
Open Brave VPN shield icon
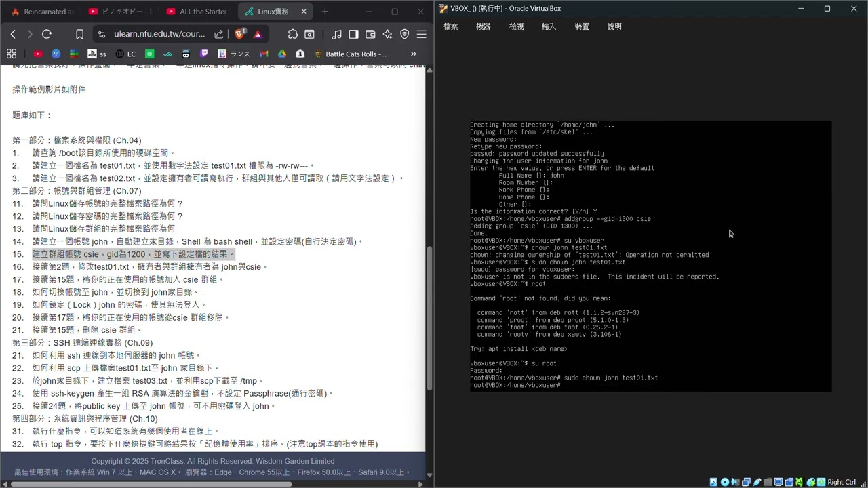[x=405, y=34]
